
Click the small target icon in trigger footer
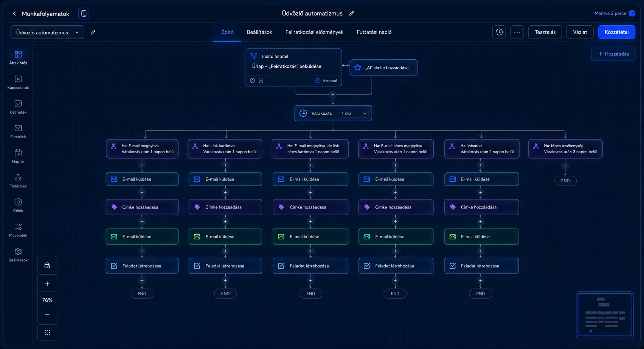[252, 80]
